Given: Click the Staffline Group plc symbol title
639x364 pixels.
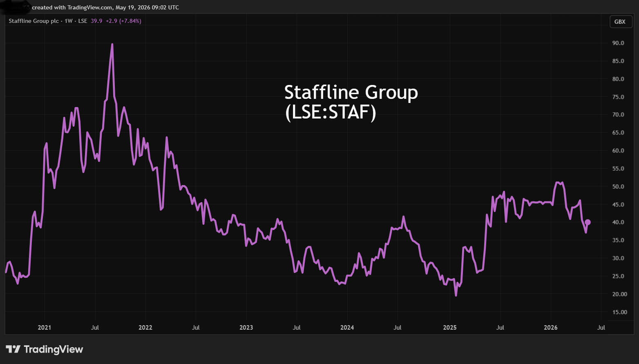Looking at the screenshot, I should click(34, 21).
